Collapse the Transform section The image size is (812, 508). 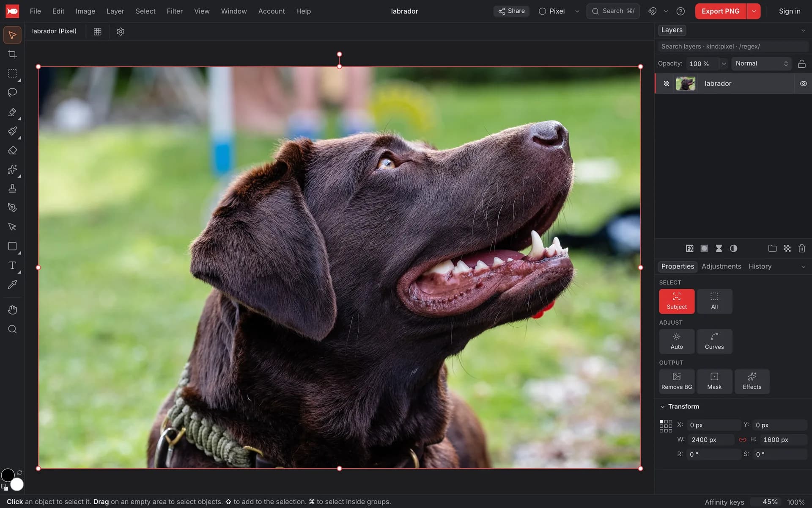pyautogui.click(x=662, y=407)
